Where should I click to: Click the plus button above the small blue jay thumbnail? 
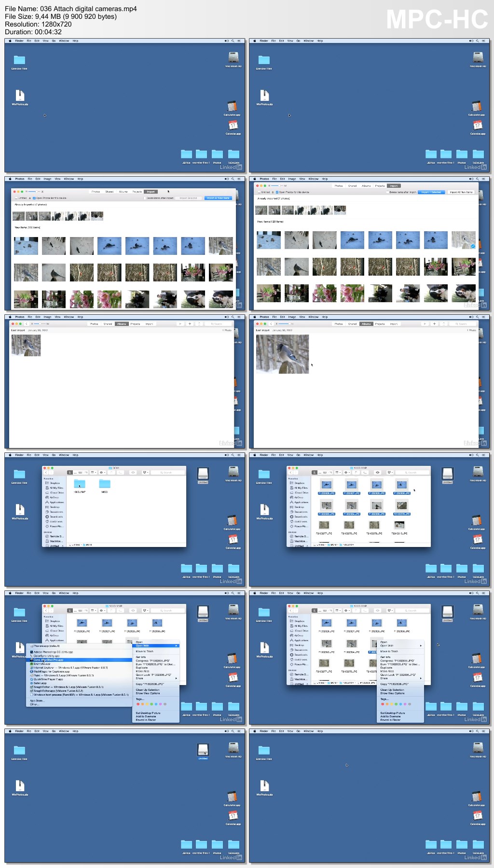coord(190,324)
